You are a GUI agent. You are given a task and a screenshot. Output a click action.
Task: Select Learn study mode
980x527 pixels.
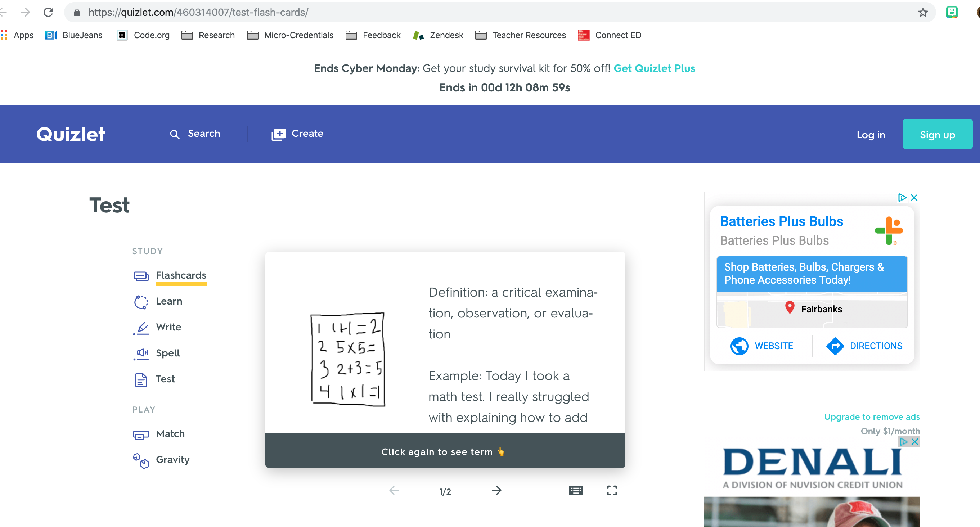pyautogui.click(x=168, y=301)
